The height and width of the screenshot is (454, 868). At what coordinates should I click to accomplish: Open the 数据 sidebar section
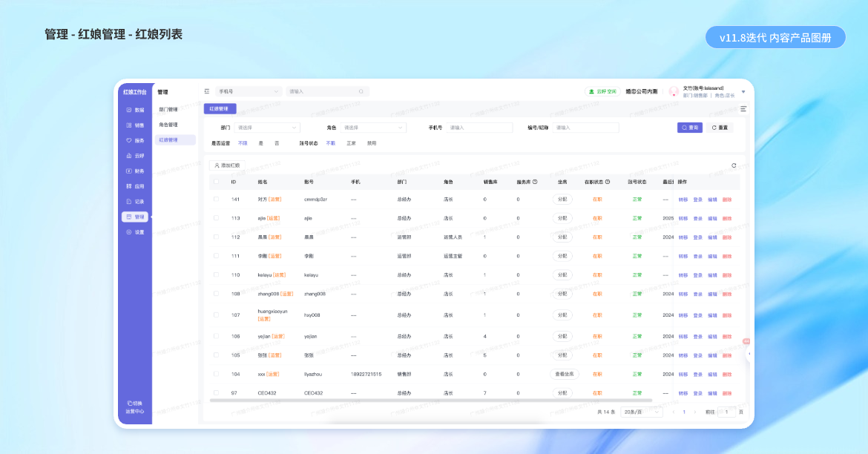[135, 111]
